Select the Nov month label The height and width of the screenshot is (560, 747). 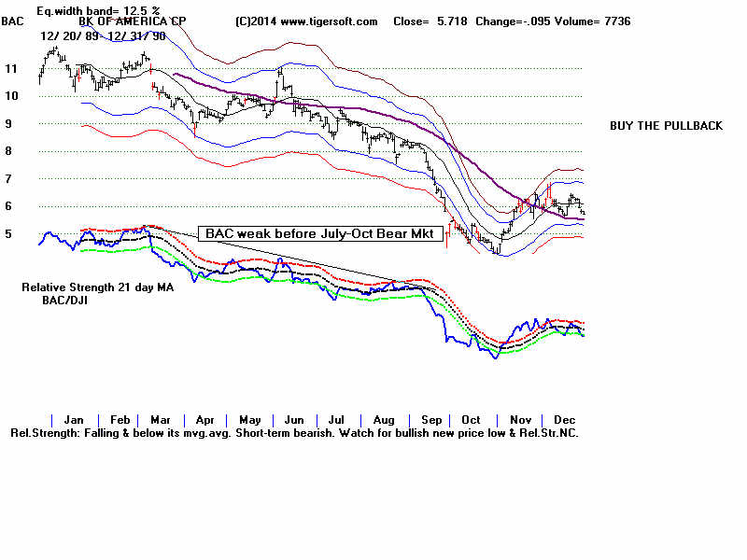520,420
